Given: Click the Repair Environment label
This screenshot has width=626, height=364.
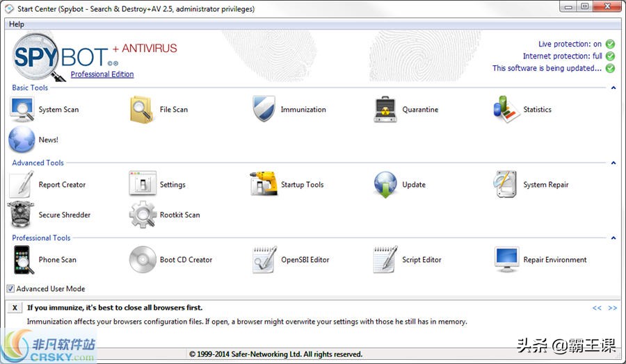Looking at the screenshot, I should point(555,260).
